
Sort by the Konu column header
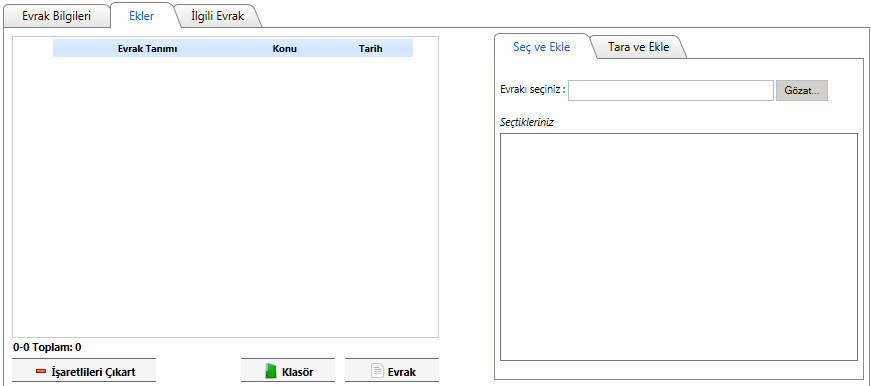coord(284,49)
